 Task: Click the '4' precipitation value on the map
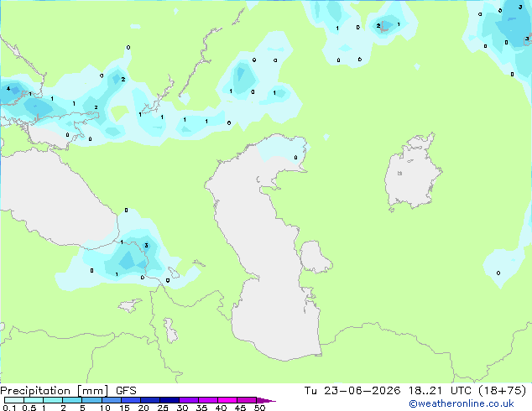pos(8,89)
